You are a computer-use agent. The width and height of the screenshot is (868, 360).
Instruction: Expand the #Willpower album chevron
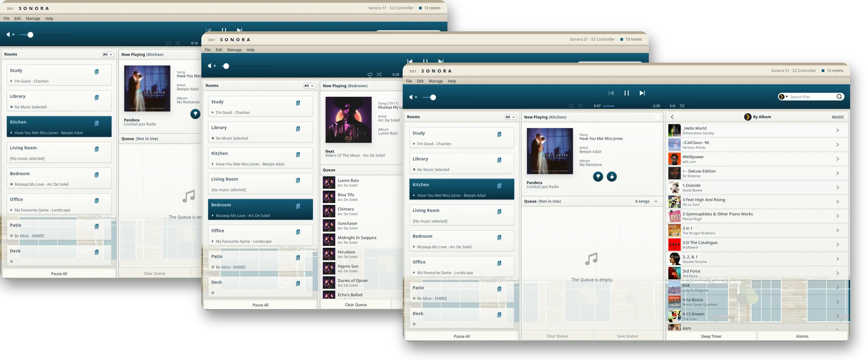click(x=838, y=159)
